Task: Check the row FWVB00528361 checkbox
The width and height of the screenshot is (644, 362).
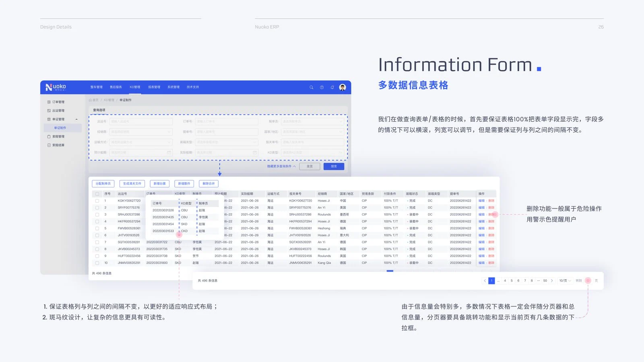Action: 97,228
